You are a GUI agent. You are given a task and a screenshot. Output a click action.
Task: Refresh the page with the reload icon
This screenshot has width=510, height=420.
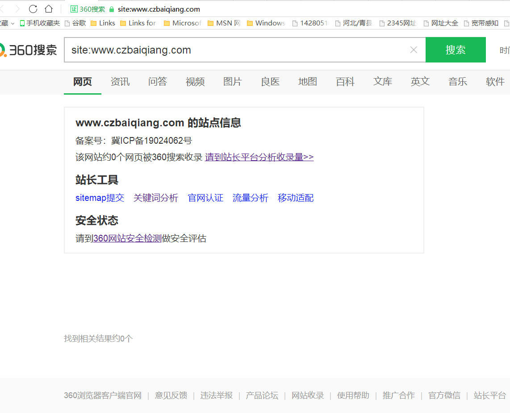32,9
